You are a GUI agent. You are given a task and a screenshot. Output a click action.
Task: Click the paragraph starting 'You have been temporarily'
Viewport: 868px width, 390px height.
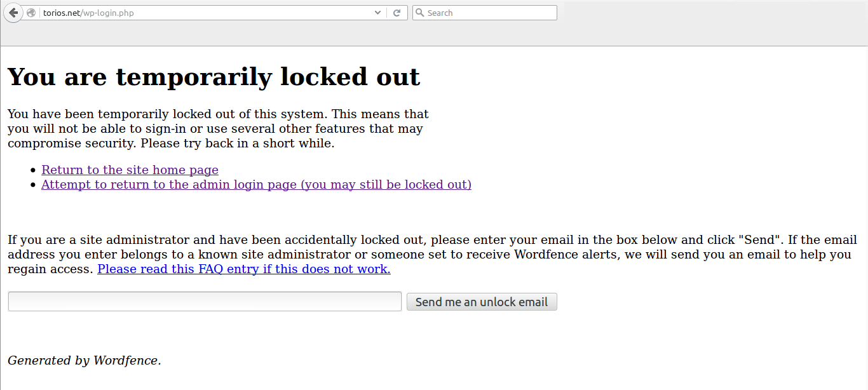(x=218, y=129)
